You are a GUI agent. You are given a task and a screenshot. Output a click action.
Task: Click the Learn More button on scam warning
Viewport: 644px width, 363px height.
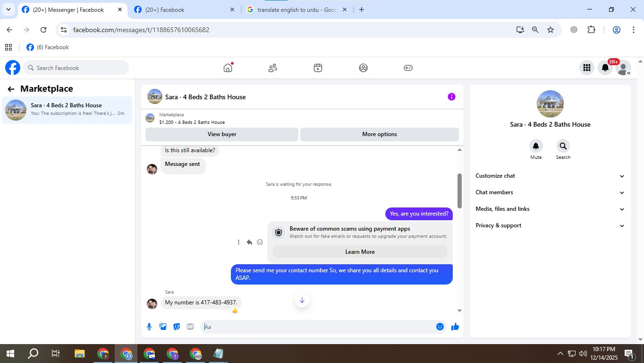coord(360,252)
